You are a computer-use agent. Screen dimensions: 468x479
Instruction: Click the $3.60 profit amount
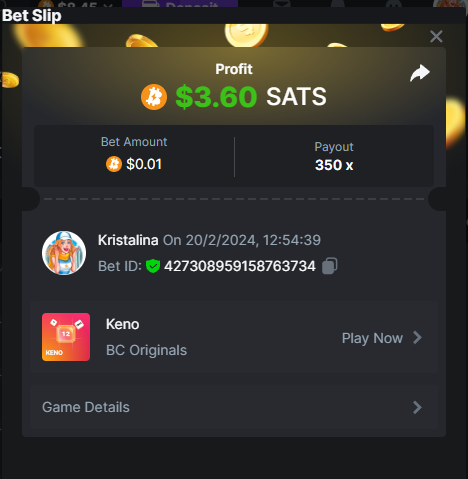point(216,97)
